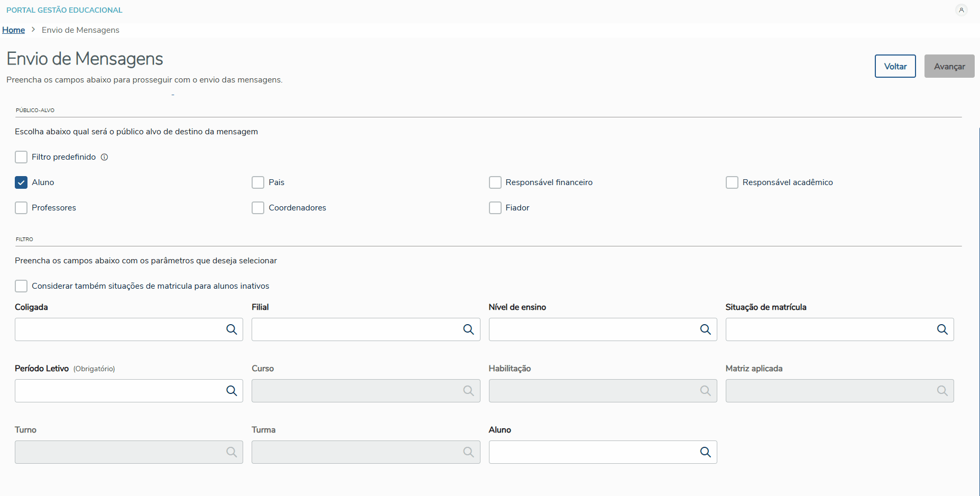Tick the Responsável financeiro checkbox
This screenshot has width=980, height=496.
tap(495, 182)
